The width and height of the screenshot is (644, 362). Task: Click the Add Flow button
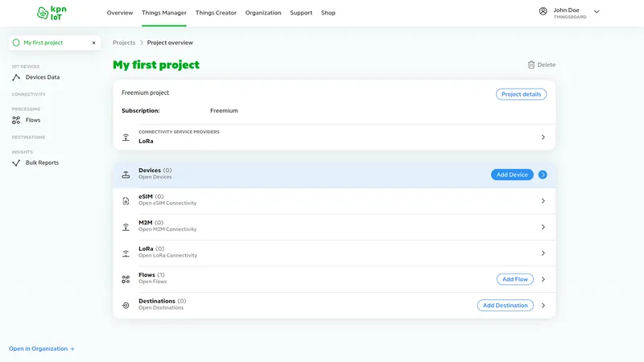coord(515,279)
